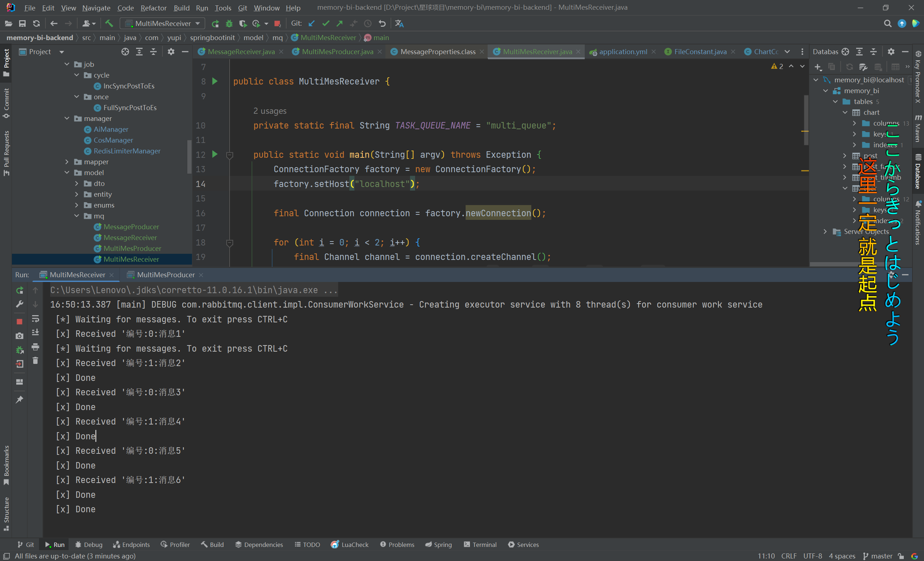924x561 pixels.
Task: Click Save All disk icon
Action: [x=22, y=23]
